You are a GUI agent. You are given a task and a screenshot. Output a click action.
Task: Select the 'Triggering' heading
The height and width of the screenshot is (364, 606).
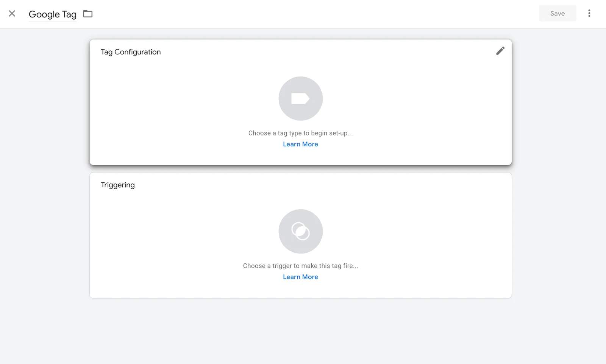point(118,185)
